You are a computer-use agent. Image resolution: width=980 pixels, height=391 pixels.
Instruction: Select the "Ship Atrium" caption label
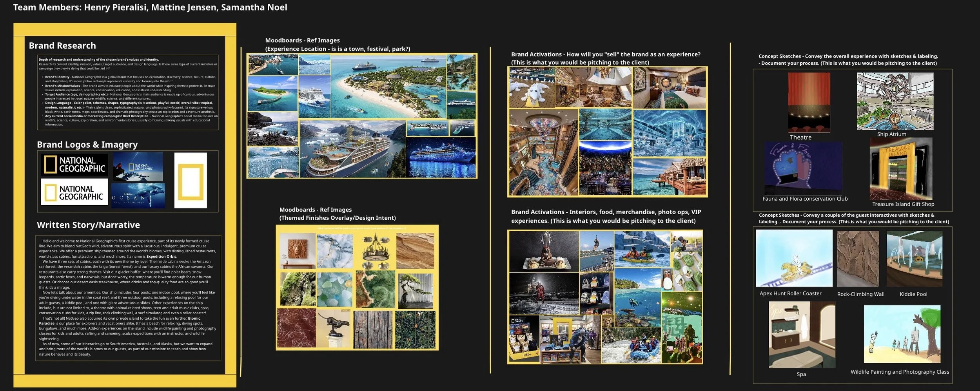tap(891, 134)
